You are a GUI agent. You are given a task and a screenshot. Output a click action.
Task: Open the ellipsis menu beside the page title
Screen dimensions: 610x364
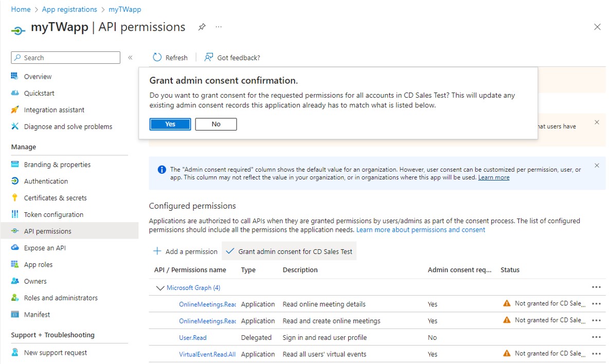[219, 27]
